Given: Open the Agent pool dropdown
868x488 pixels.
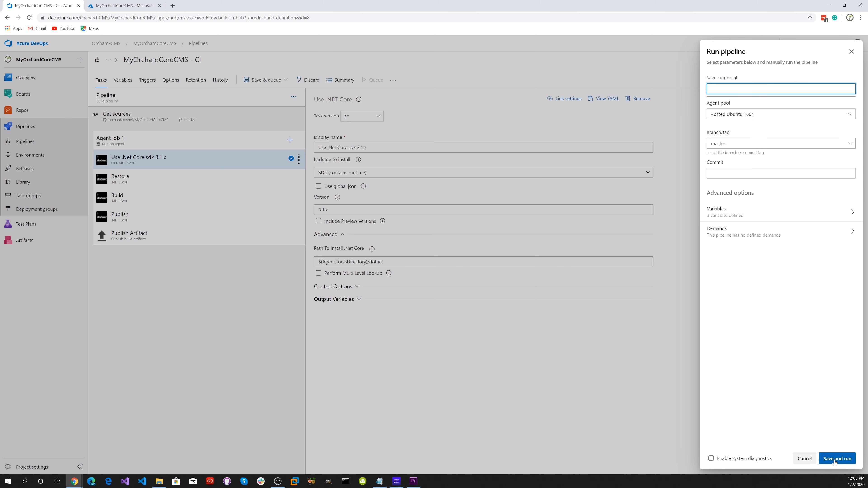Looking at the screenshot, I should [x=781, y=114].
